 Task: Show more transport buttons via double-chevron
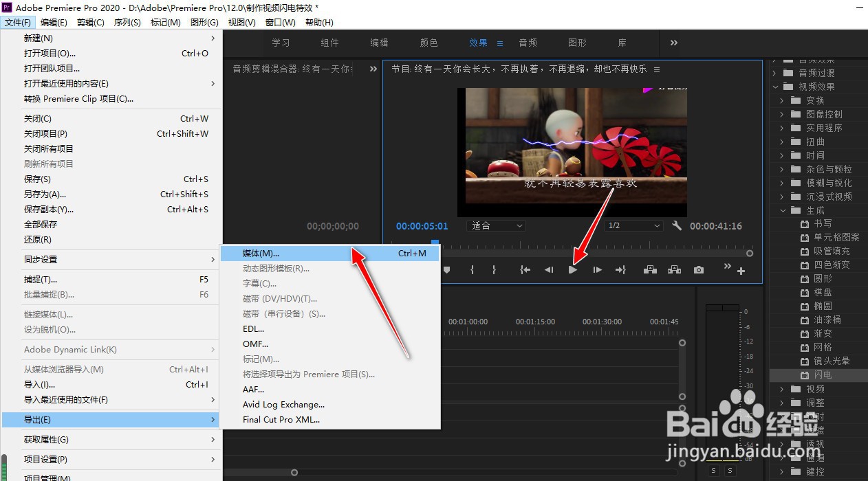coord(728,267)
